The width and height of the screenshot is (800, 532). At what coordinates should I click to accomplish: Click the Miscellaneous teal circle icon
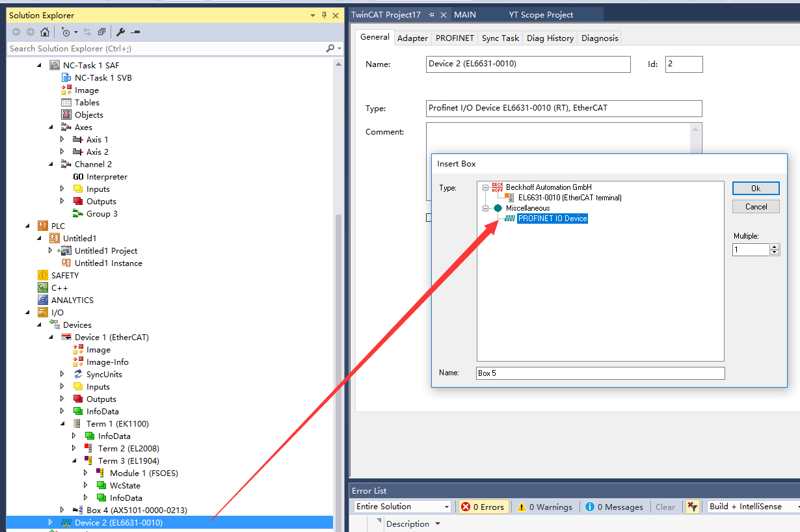coord(498,208)
